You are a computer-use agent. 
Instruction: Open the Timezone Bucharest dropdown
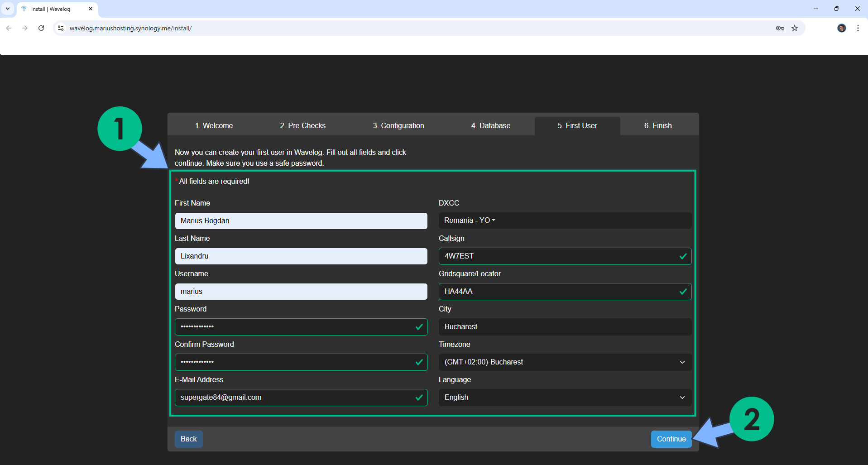pyautogui.click(x=565, y=362)
